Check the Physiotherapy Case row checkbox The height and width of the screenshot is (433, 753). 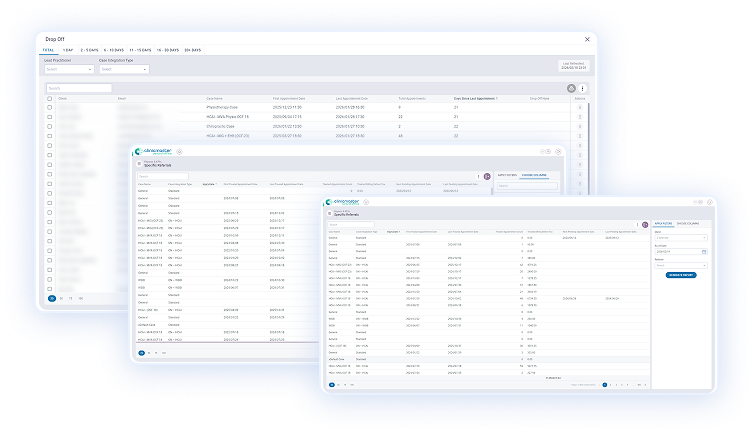(x=50, y=108)
